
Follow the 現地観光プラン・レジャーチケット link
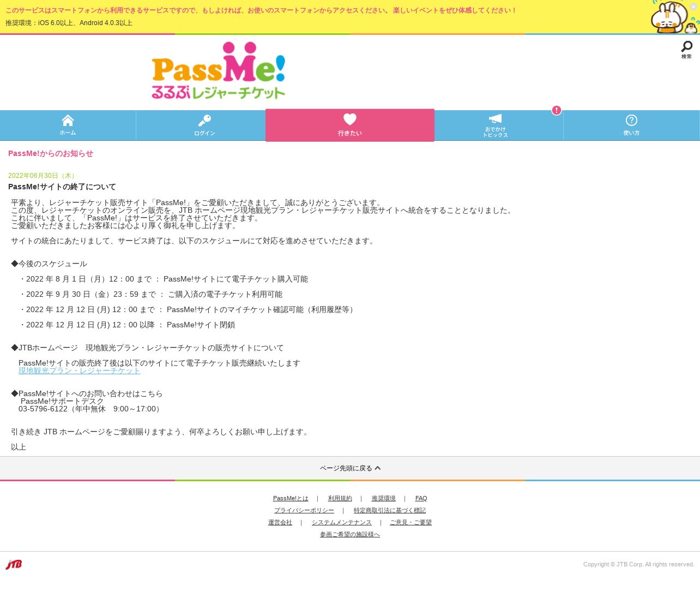click(80, 370)
